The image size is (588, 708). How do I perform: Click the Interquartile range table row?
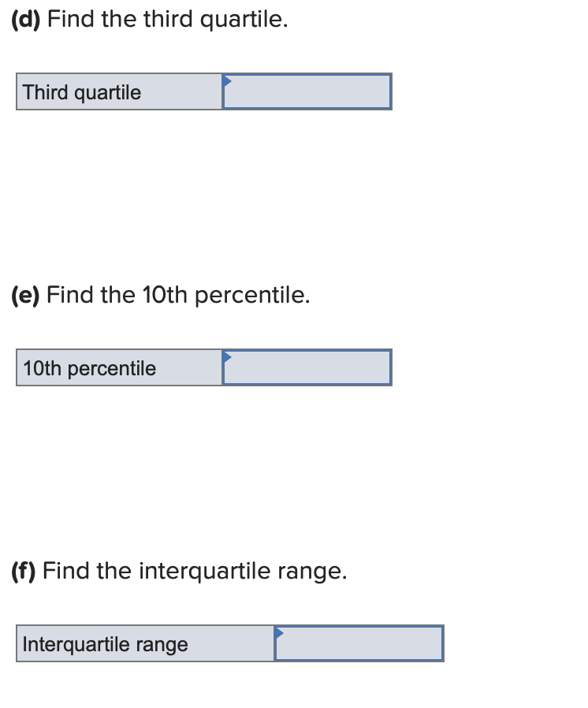tap(229, 644)
